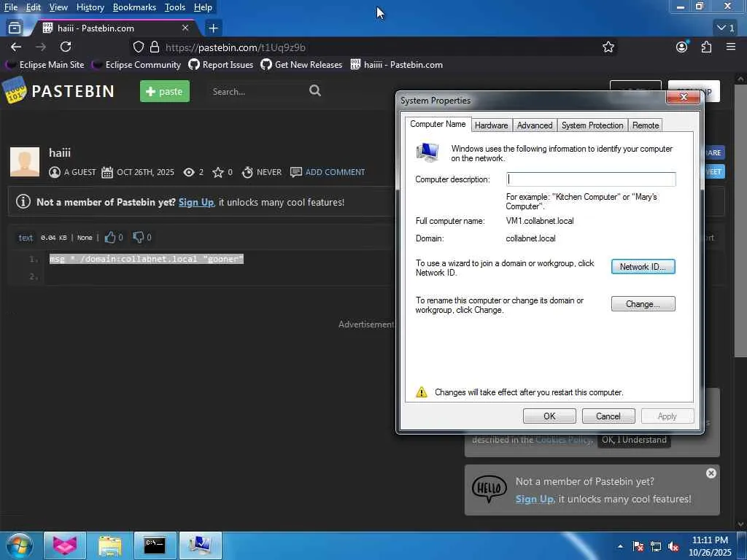Switch to the System Protection tab
747x560 pixels.
[x=592, y=125]
